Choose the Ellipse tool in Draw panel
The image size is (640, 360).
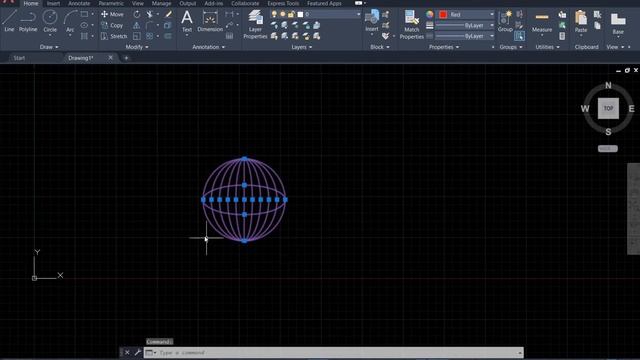coord(84,25)
